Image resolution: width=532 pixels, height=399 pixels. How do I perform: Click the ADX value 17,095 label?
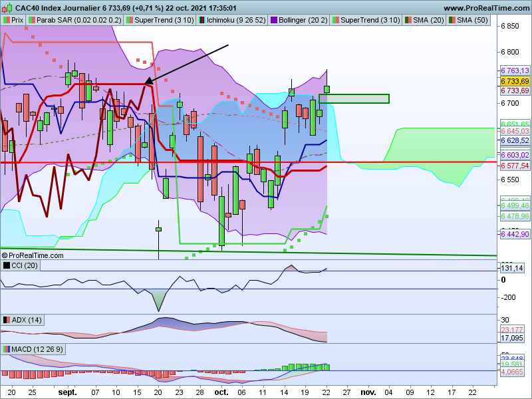coord(512,338)
